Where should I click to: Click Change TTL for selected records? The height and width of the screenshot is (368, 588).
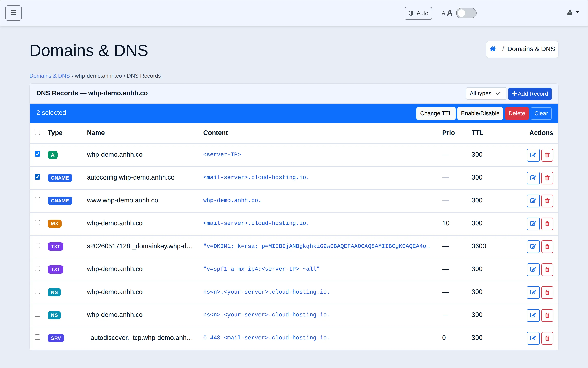436,113
